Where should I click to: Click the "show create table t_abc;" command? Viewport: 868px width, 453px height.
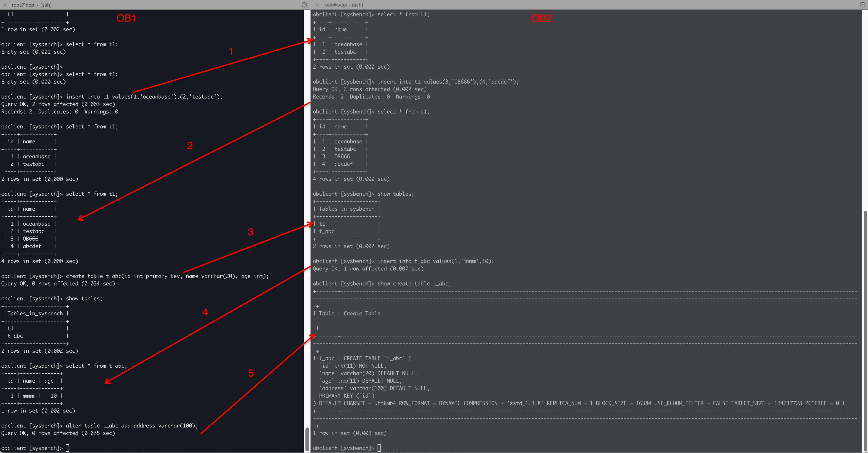tap(414, 284)
